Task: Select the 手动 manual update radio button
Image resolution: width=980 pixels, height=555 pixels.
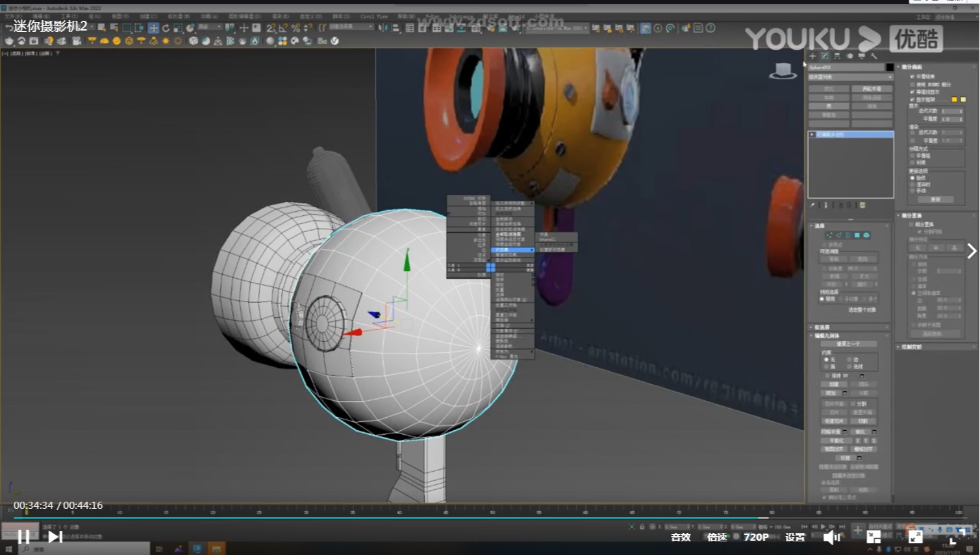Action: click(912, 190)
